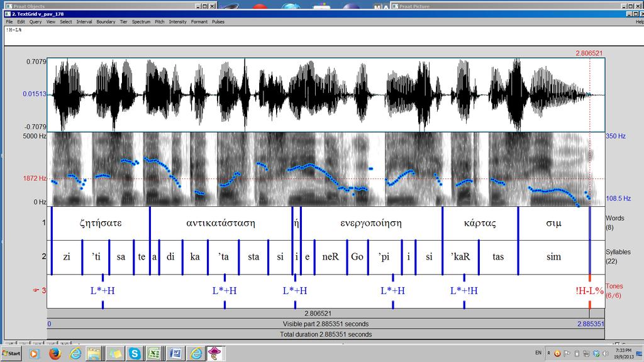The height and width of the screenshot is (362, 644).
Task: Select the syllable interval 'ti
Action: point(96,257)
